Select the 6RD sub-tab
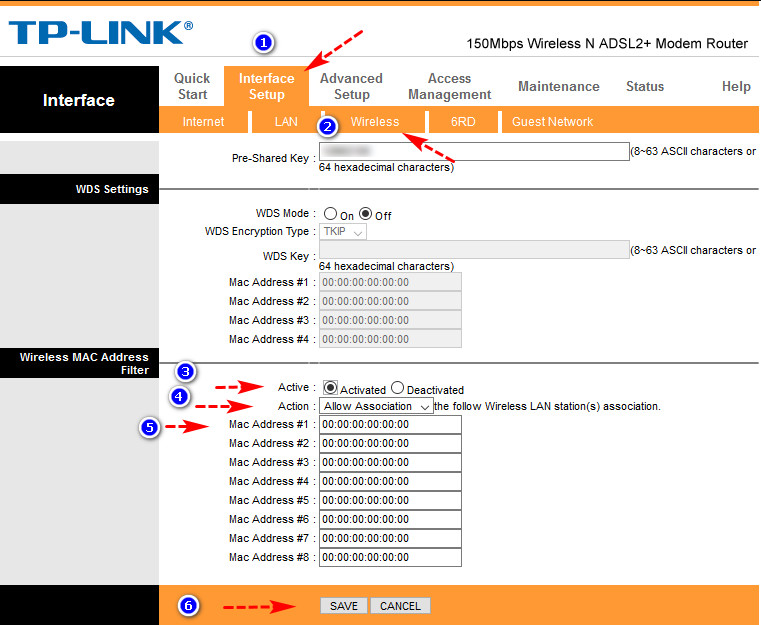This screenshot has height=625, width=761. tap(463, 122)
